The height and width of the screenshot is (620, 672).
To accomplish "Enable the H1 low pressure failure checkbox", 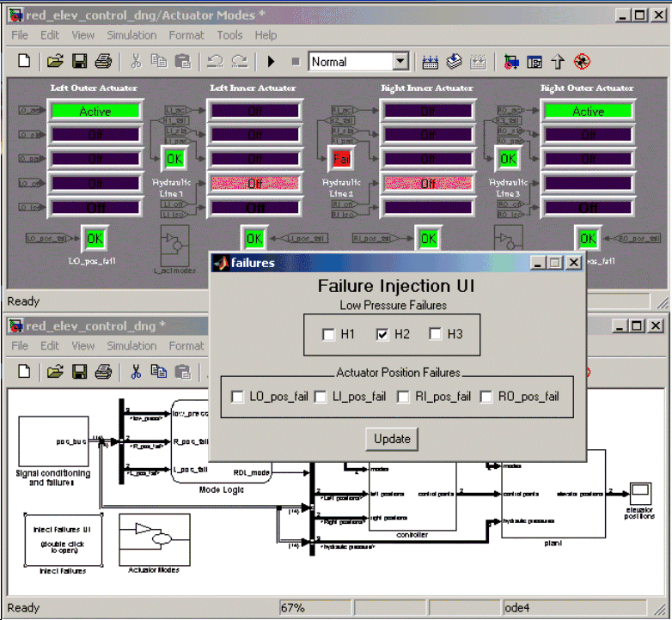I will click(x=328, y=334).
